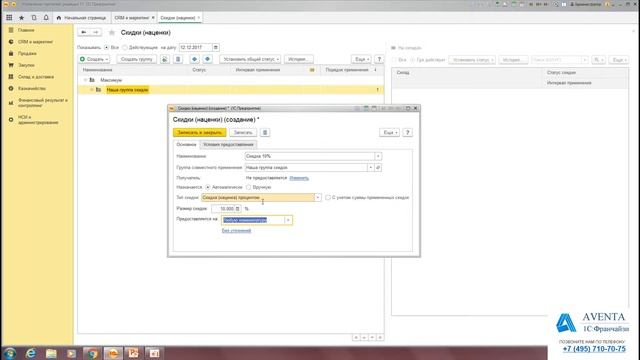This screenshot has height=360, width=640.
Task: Click Записать и закрыть button
Action: point(200,133)
